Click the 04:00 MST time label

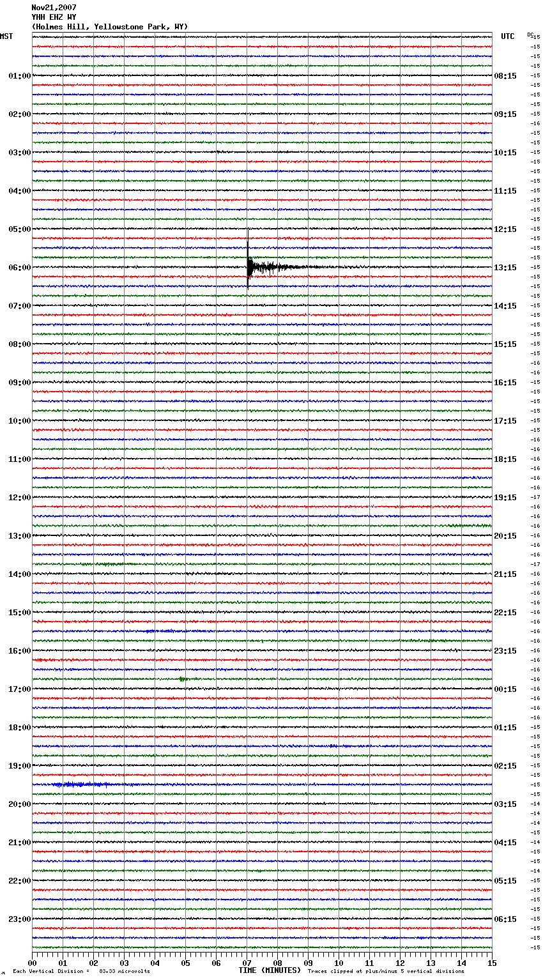click(19, 191)
